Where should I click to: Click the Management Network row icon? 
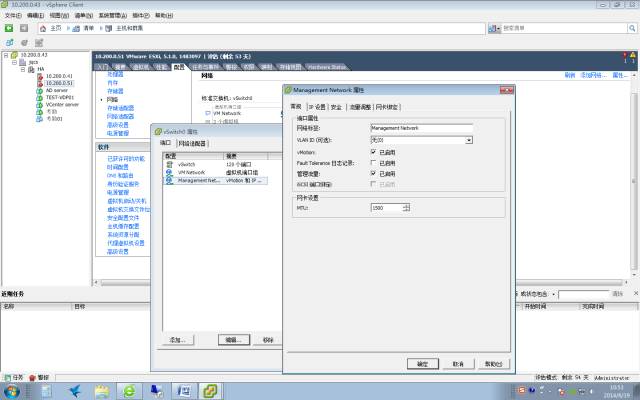pyautogui.click(x=169, y=180)
